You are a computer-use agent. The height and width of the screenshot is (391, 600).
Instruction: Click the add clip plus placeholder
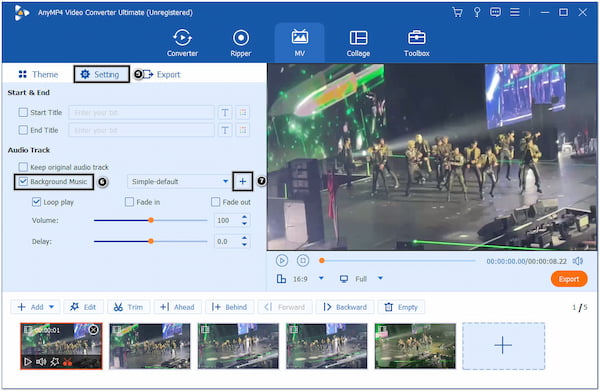point(504,346)
